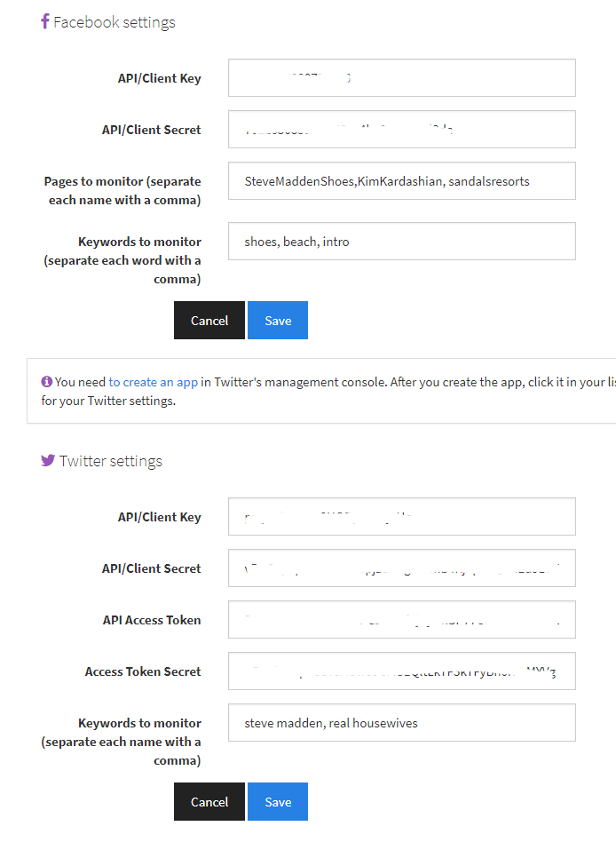616x842 pixels.
Task: Click the Twitter bird icon
Action: (x=48, y=460)
